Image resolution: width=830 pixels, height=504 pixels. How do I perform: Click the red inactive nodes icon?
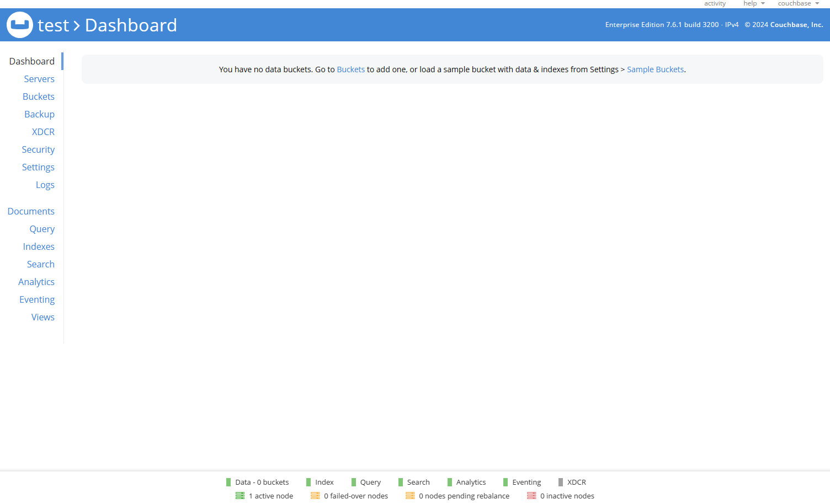(x=531, y=496)
